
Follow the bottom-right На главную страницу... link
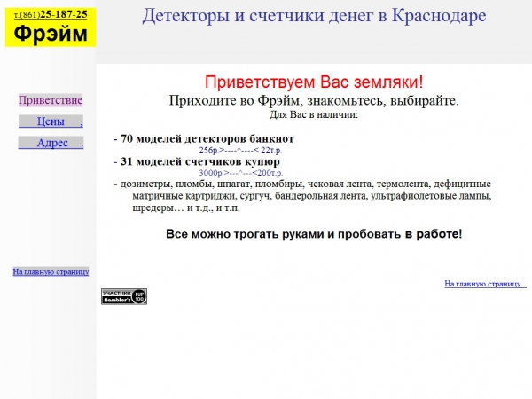(x=486, y=284)
